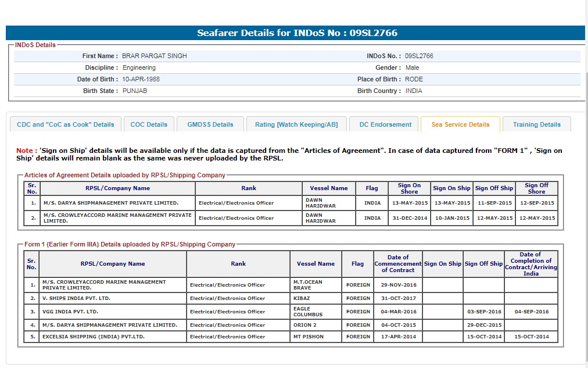Click the Place of Birth value RODE

(x=414, y=79)
